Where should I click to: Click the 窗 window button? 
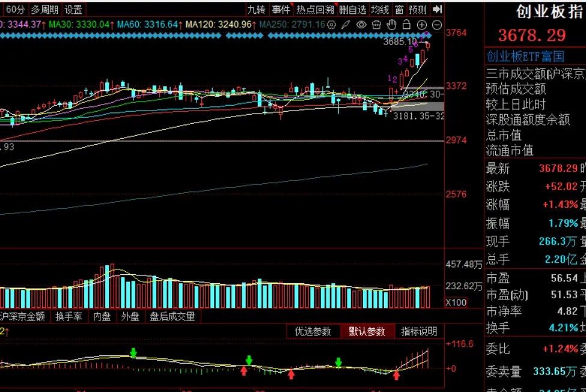tap(399, 10)
